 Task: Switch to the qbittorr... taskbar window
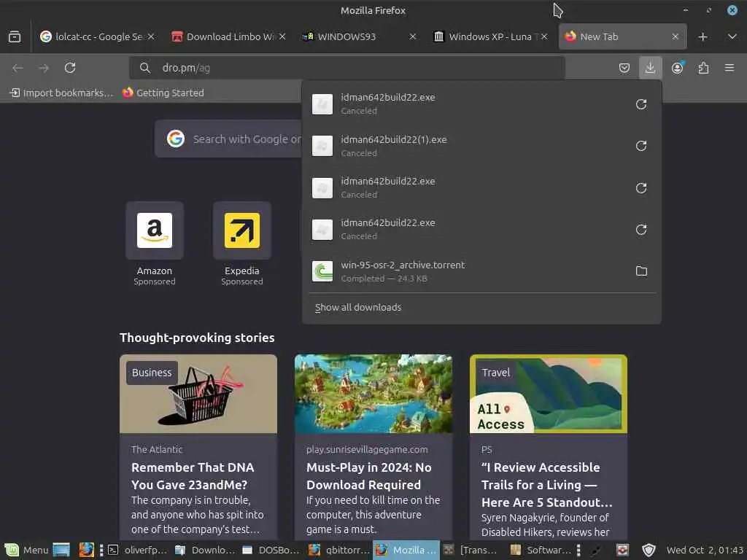click(x=339, y=550)
